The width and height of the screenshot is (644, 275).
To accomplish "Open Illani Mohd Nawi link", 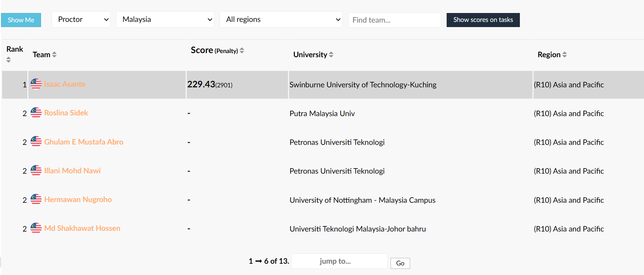I will click(72, 171).
